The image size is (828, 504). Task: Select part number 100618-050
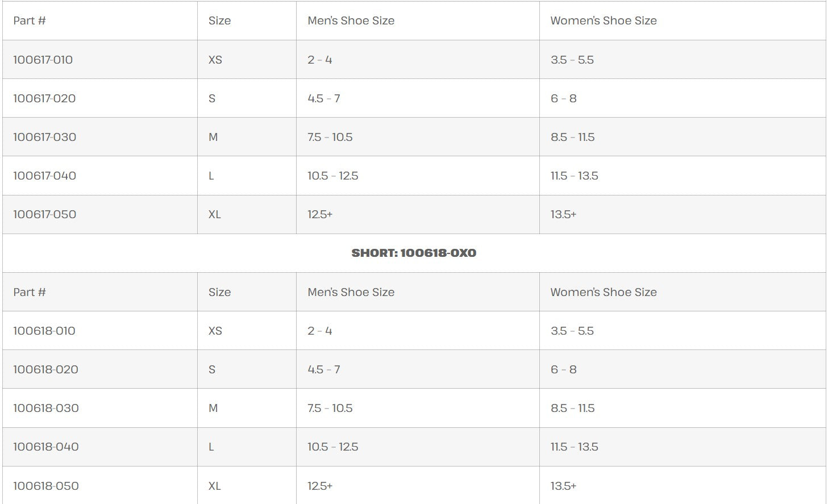46,486
